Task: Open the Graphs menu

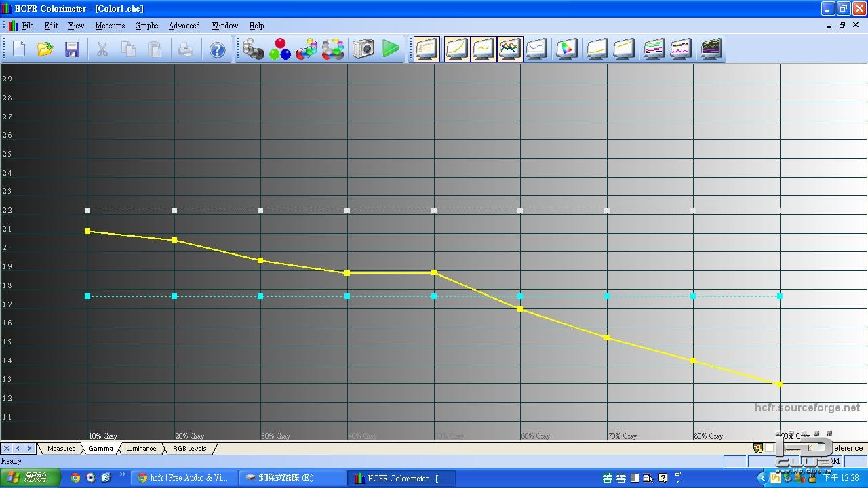Action: tap(146, 26)
